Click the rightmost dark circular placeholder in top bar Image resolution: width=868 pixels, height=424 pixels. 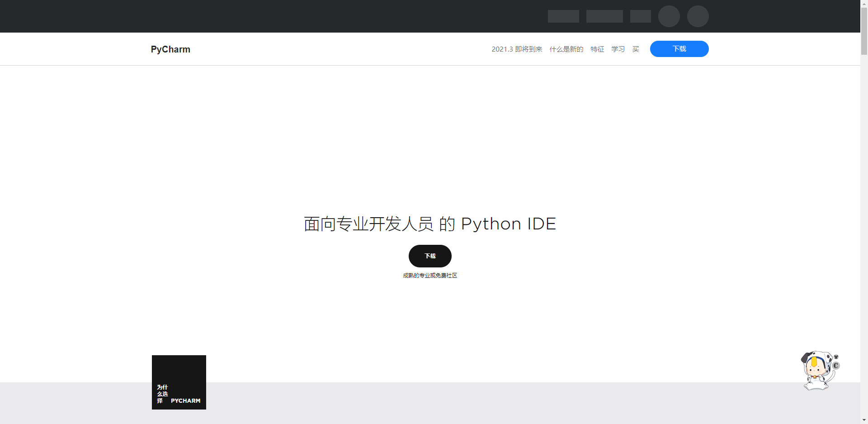[x=698, y=16]
